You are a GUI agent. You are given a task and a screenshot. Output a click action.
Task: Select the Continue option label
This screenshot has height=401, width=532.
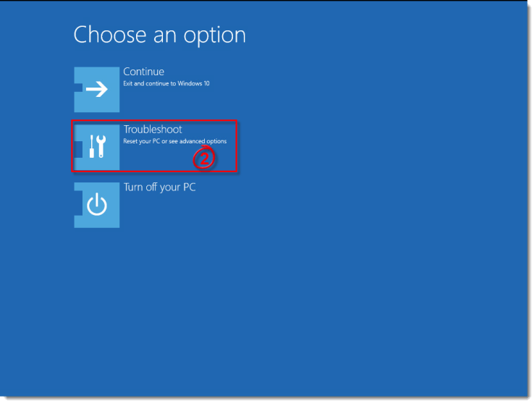point(143,72)
